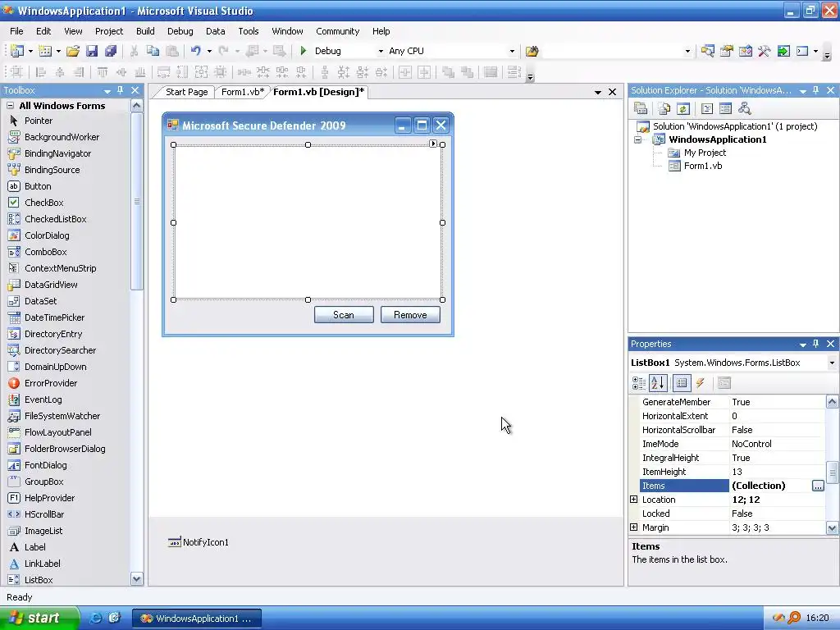Open the Start Page green arrow icon

(x=783, y=51)
